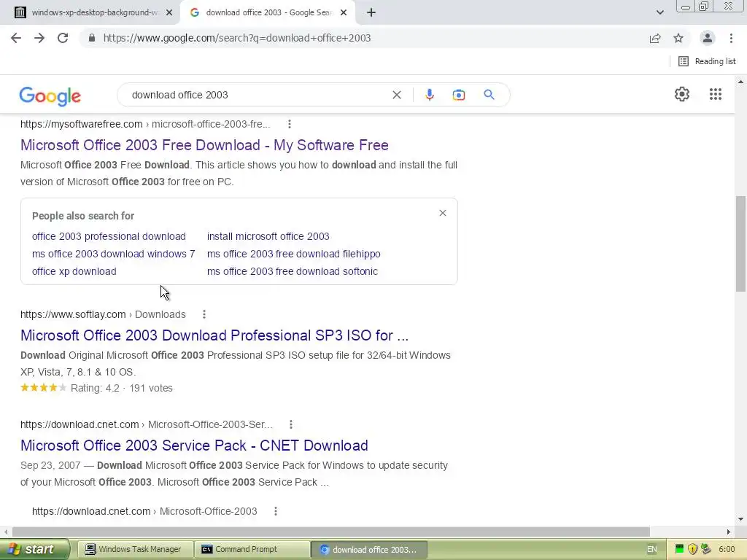This screenshot has width=747, height=560.
Task: View site info via the lock icon
Action: 92,38
